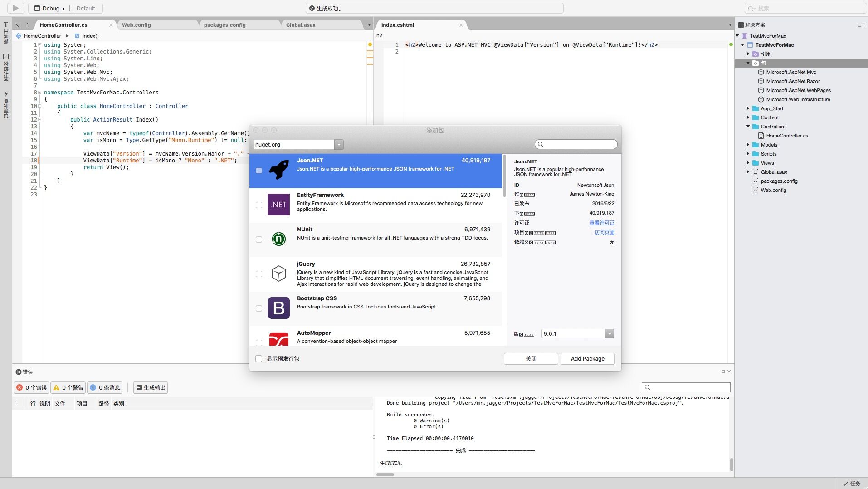Navigate forward in editor history arrow
Image resolution: width=868 pixels, height=489 pixels.
click(28, 25)
